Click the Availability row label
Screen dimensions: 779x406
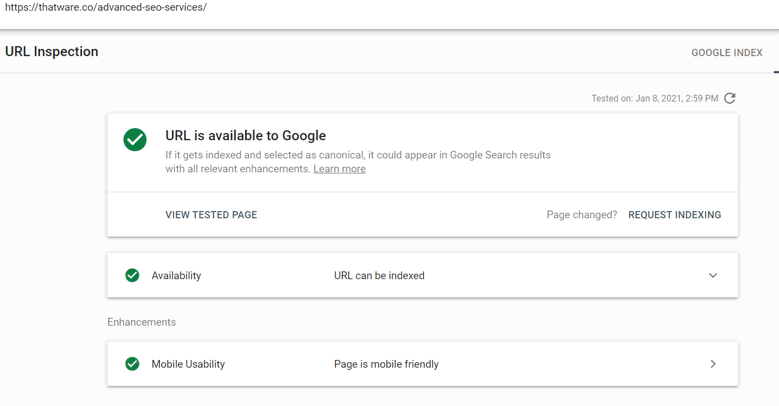pos(176,276)
